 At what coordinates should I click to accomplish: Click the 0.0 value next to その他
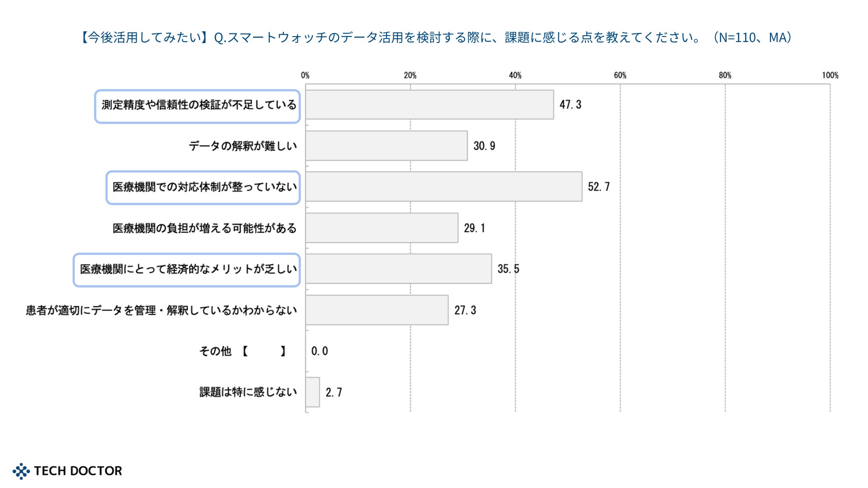(320, 351)
